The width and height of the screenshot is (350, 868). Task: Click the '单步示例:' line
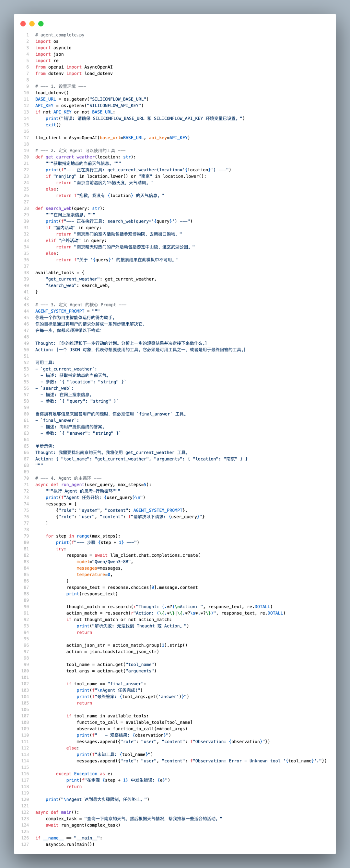point(45,446)
